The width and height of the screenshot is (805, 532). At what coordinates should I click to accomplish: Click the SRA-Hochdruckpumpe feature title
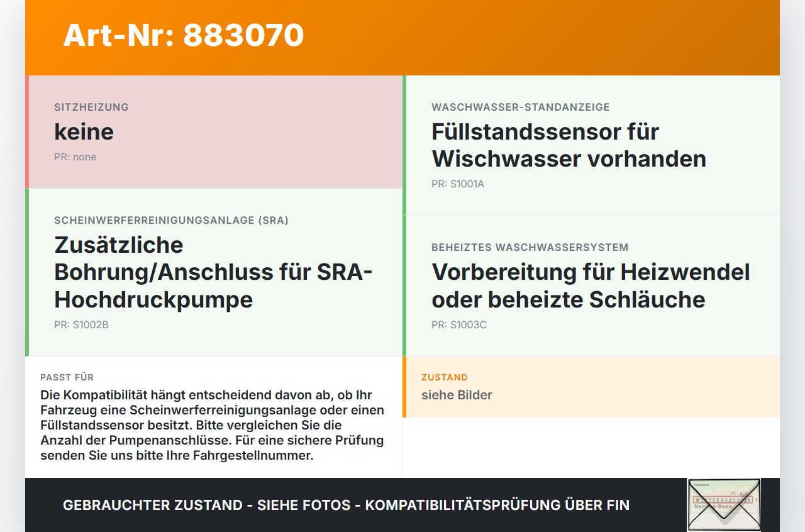pos(213,272)
